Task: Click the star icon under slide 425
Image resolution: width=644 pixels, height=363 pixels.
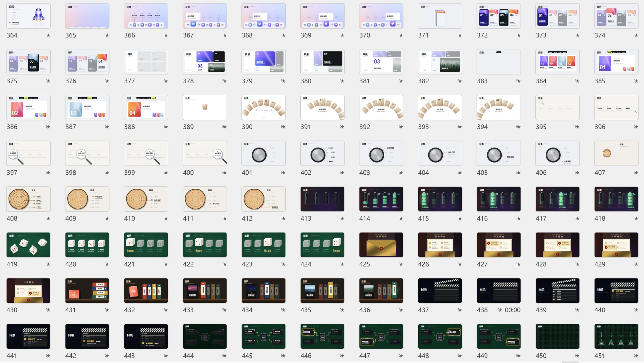Action: [x=401, y=264]
